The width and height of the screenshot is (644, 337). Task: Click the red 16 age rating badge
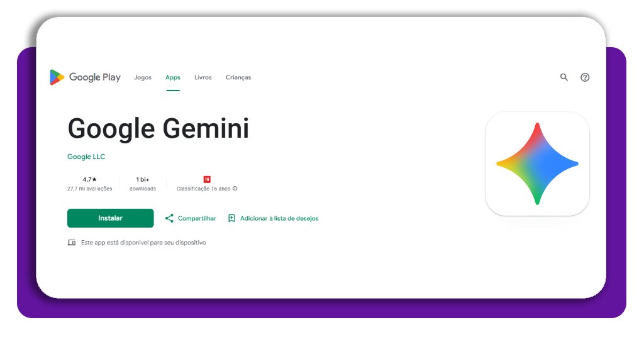207,179
